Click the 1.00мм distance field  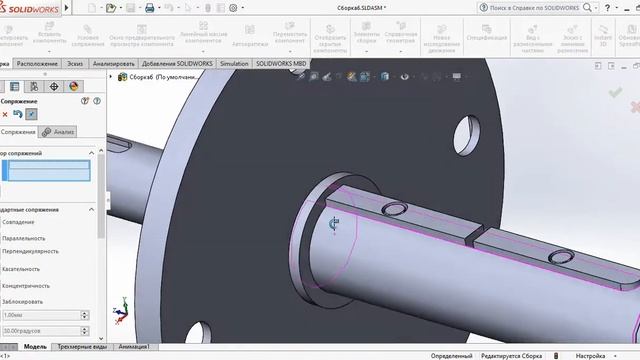coord(41,315)
